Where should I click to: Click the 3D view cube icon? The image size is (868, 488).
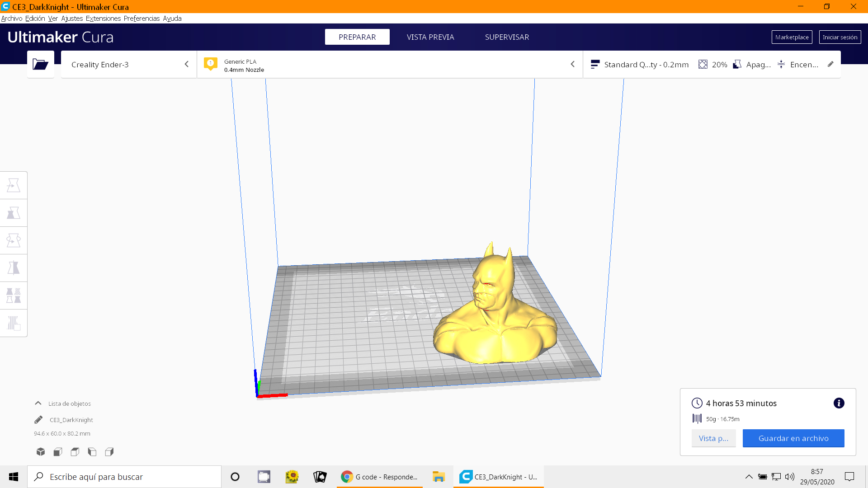tap(41, 451)
